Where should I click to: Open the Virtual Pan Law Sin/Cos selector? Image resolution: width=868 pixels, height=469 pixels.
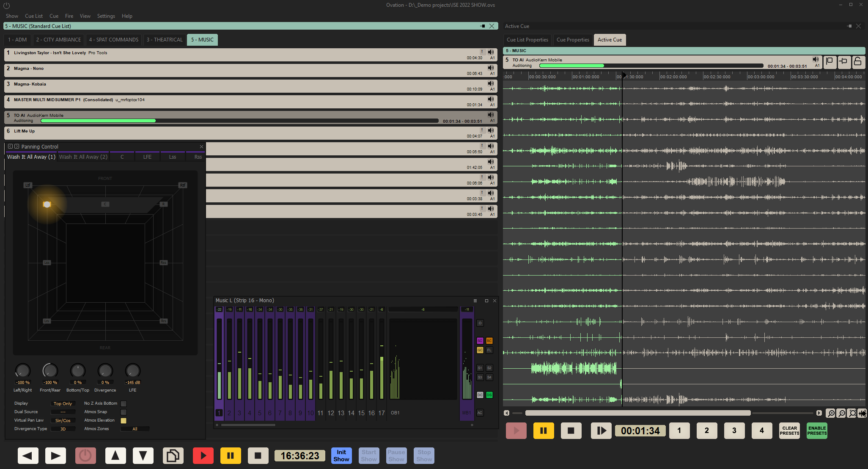point(63,420)
